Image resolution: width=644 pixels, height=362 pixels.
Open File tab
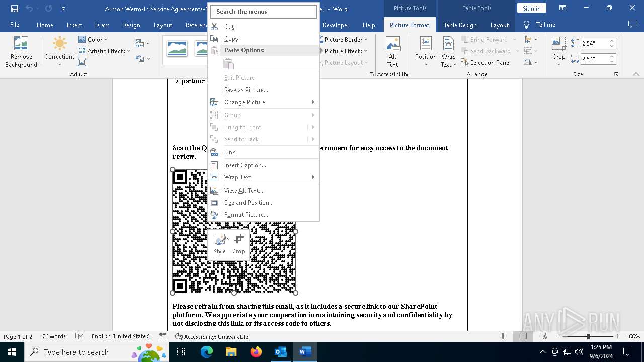[x=15, y=25]
